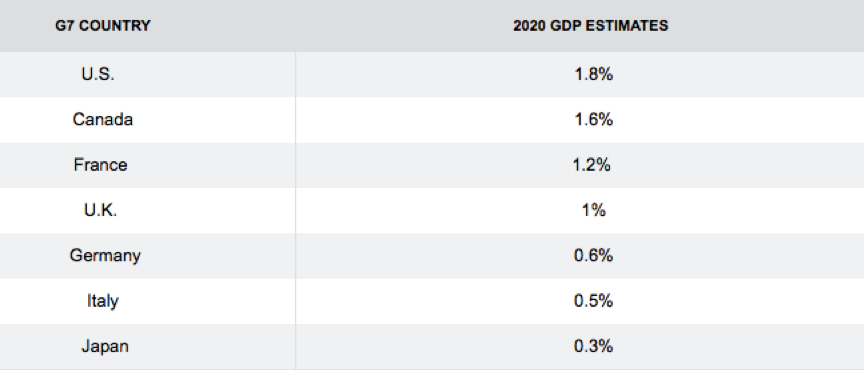Select the U.K. country cell
The height and width of the screenshot is (370, 864).
point(100,210)
